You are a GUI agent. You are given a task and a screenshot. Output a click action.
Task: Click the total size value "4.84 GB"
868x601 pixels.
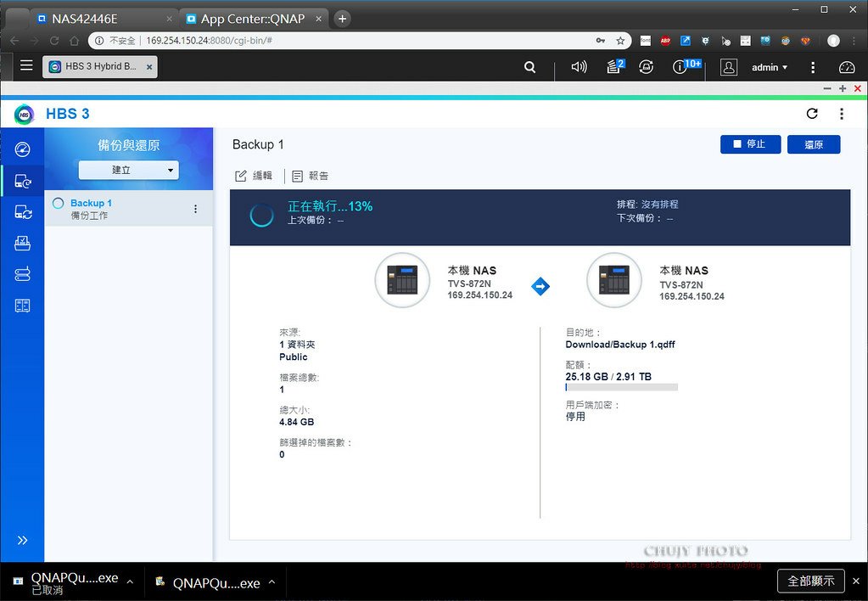(x=297, y=422)
